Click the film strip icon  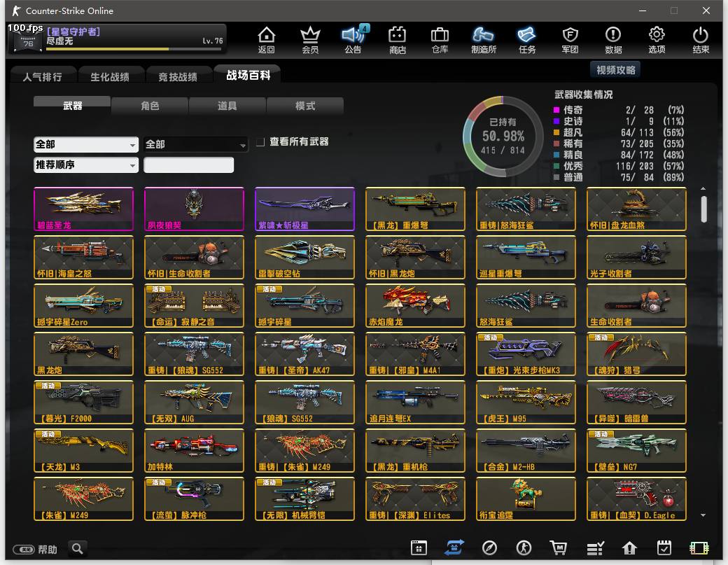click(699, 548)
